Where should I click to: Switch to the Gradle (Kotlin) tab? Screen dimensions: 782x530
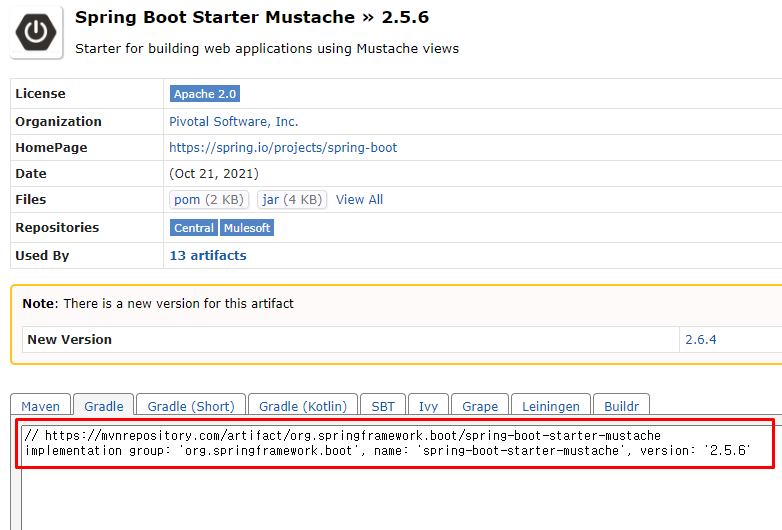(x=303, y=406)
